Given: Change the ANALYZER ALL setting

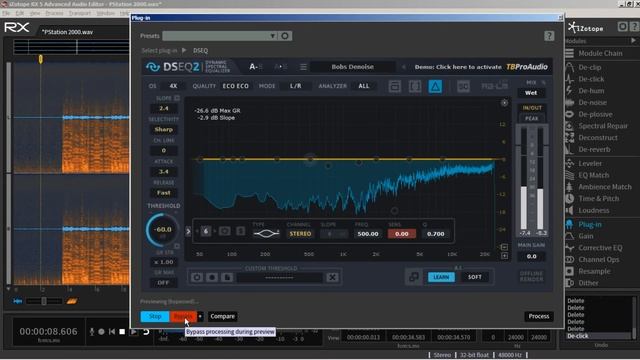Looking at the screenshot, I should pos(364,86).
